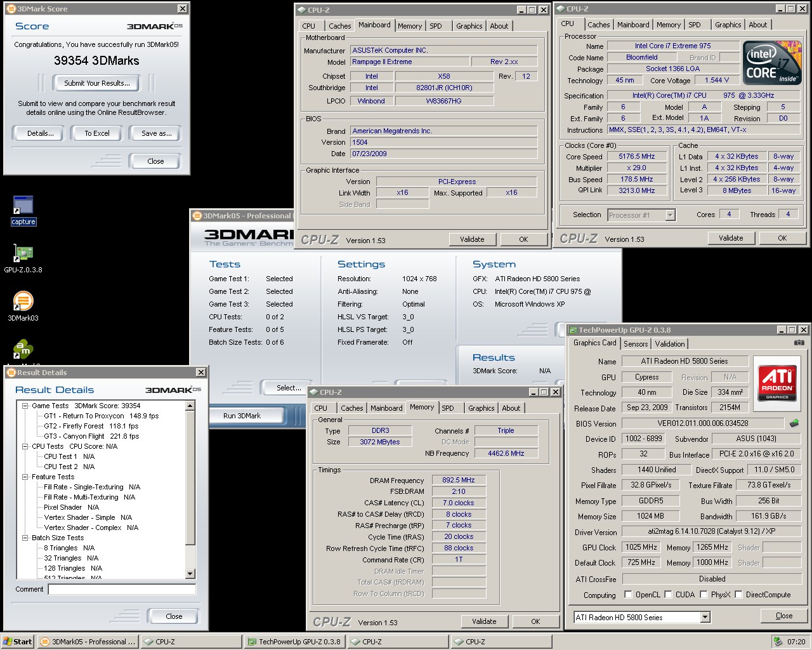
Task: Open Caches tab in the CPU-Z Mainboard window
Action: (x=340, y=26)
